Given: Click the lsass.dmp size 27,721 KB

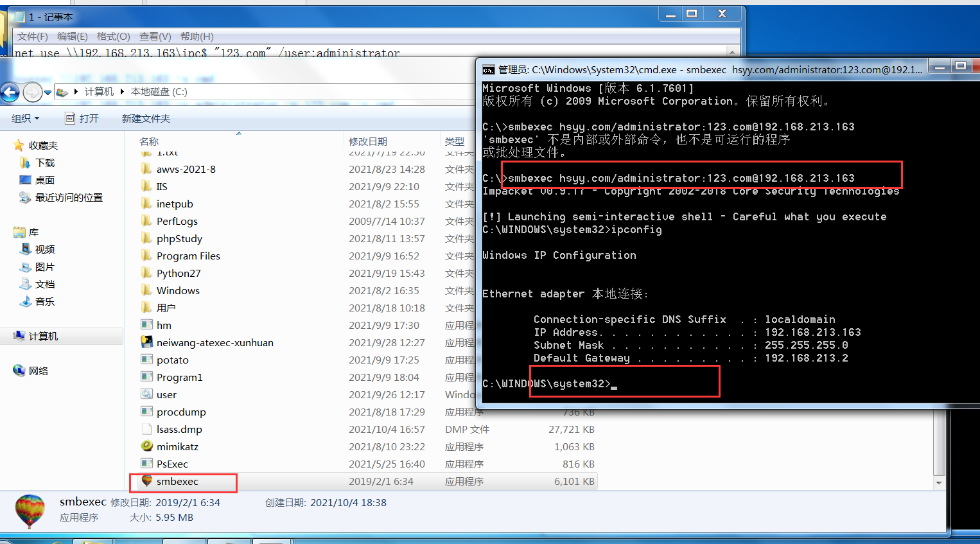Looking at the screenshot, I should (x=572, y=429).
